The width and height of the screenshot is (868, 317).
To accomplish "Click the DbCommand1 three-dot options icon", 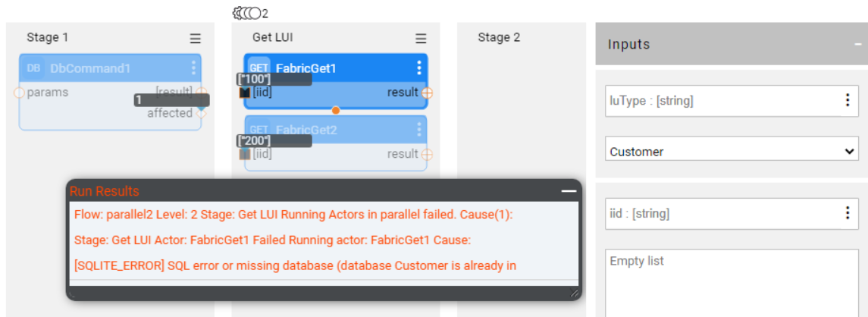I will click(x=193, y=68).
